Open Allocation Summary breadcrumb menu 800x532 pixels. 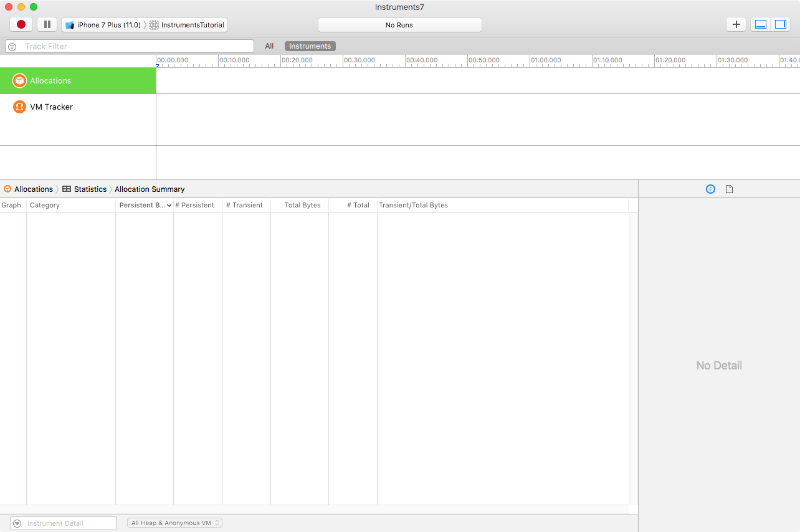coord(150,189)
